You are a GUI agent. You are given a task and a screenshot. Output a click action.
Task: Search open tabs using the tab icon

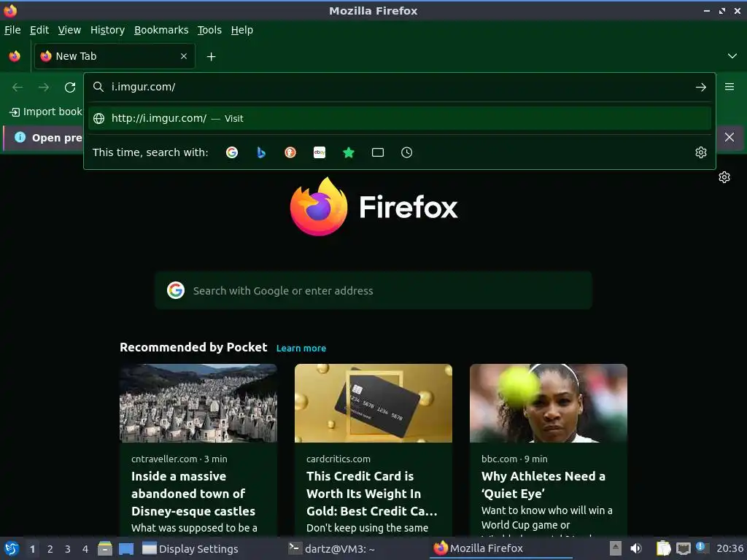pos(378,152)
